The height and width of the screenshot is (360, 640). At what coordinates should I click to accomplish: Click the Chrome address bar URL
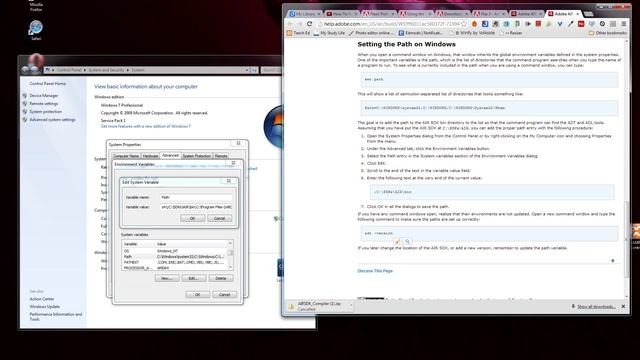click(x=391, y=24)
